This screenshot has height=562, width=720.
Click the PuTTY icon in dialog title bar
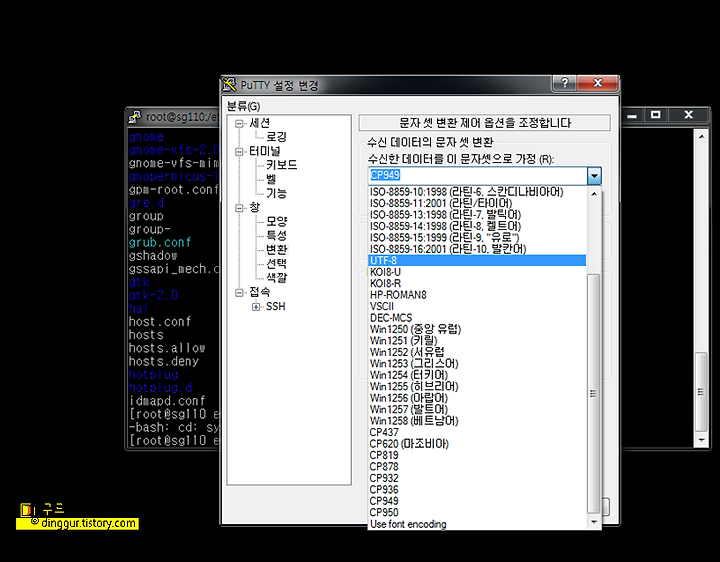pos(229,84)
